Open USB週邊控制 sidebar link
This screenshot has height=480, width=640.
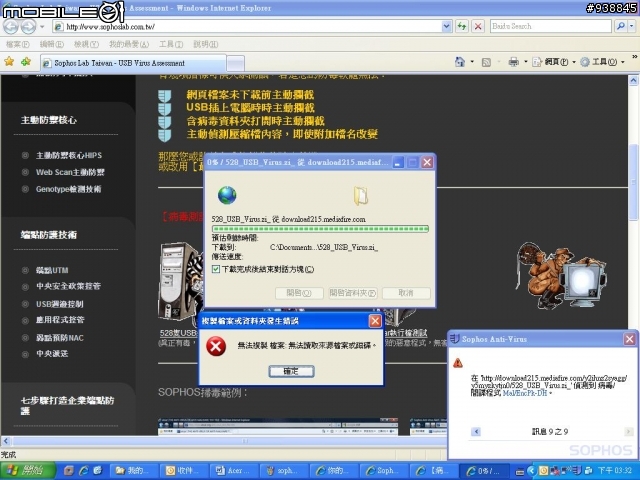[x=60, y=304]
